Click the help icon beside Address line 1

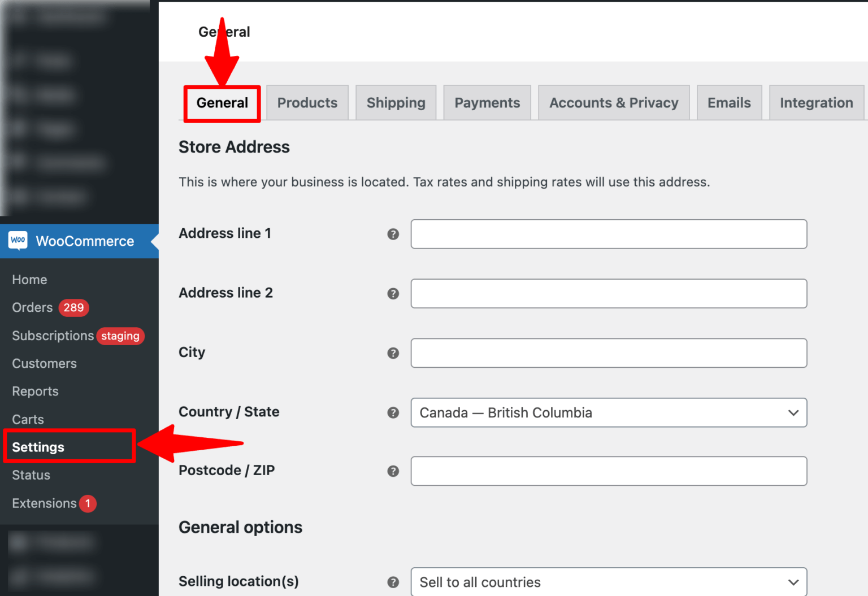point(393,234)
